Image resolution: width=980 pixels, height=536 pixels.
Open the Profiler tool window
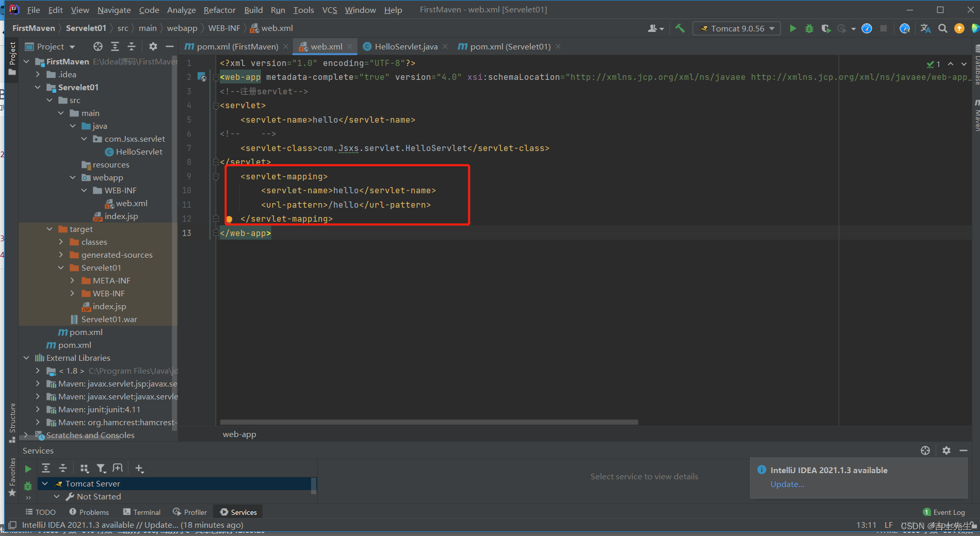tap(190, 512)
